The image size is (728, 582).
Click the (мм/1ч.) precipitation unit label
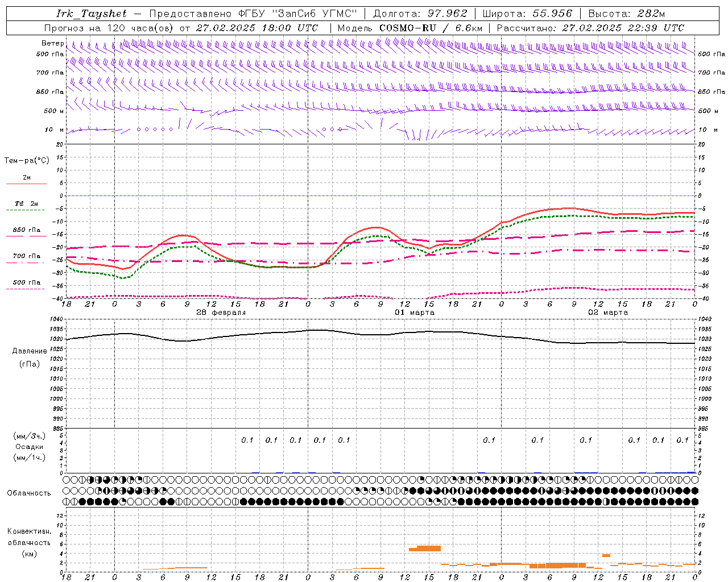[29, 458]
